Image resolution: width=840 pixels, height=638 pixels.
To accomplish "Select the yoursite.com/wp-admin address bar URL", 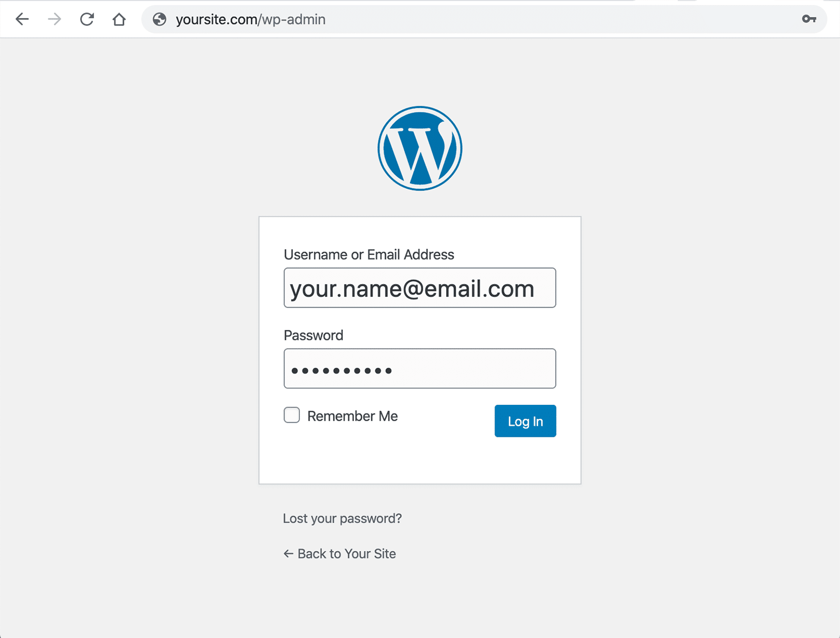I will pos(250,19).
